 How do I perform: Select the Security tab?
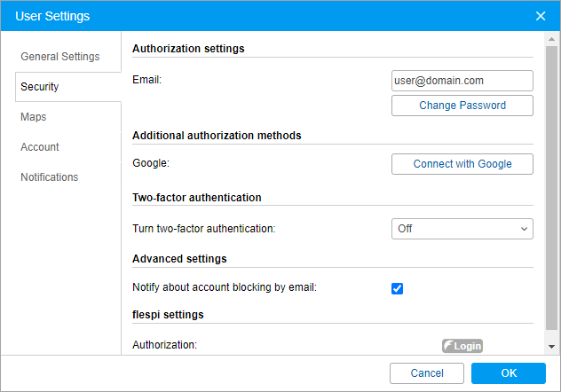[40, 87]
